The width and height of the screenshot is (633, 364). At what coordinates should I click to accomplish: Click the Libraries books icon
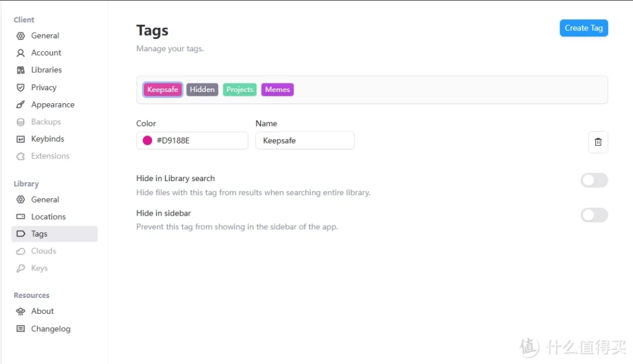pos(20,70)
